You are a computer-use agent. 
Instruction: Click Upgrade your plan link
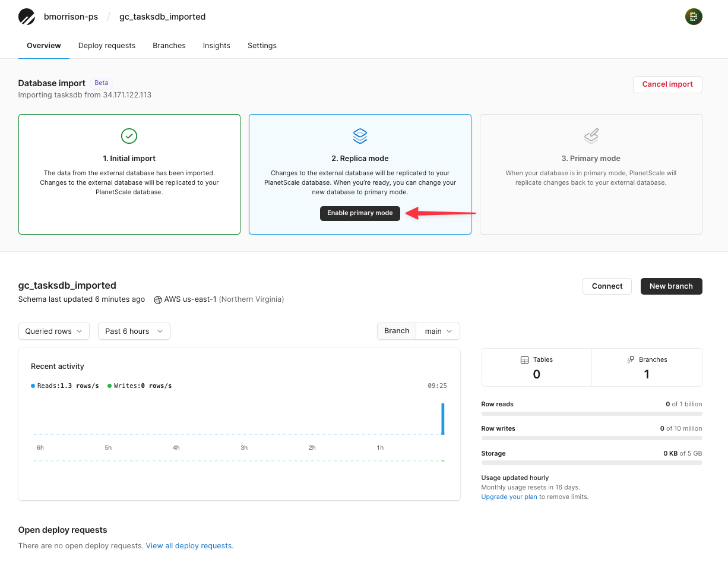tap(509, 497)
